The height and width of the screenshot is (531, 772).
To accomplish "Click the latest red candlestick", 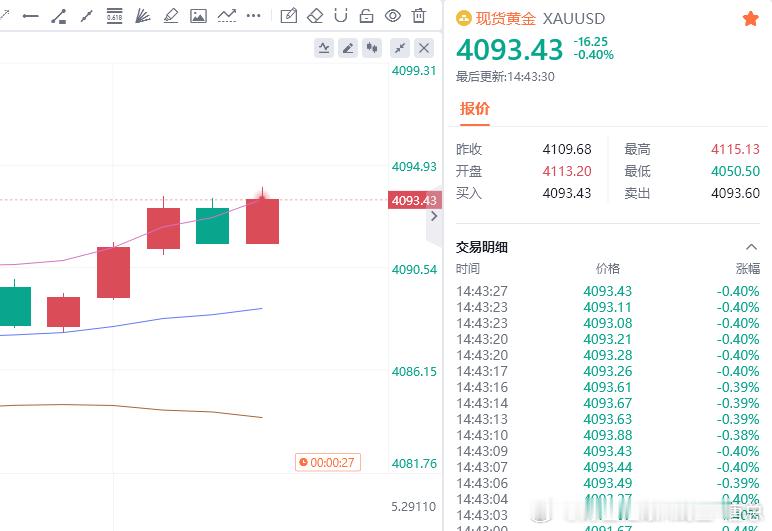I will 262,221.
